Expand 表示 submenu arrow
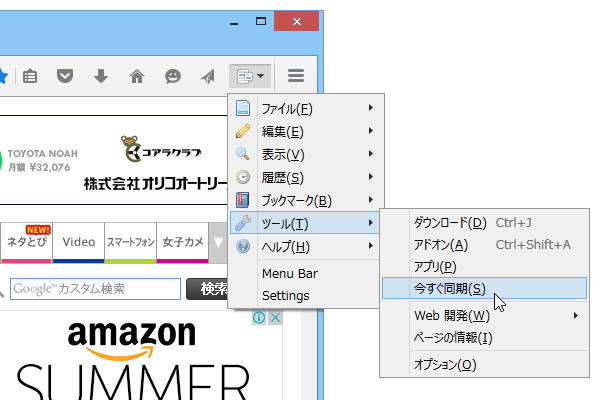Viewport: 600px width, 400px height. click(x=370, y=153)
